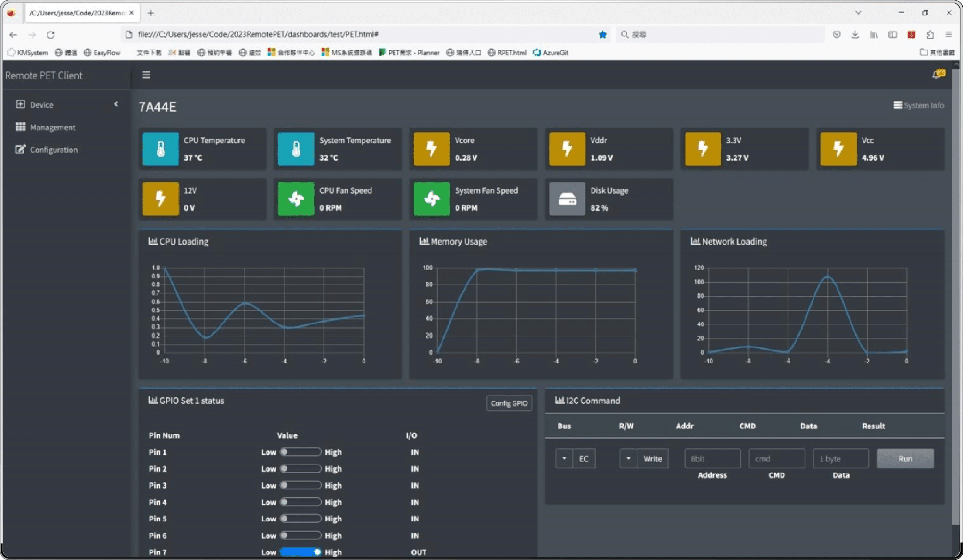Open the Config GPIO button
963x560 pixels.
point(509,403)
